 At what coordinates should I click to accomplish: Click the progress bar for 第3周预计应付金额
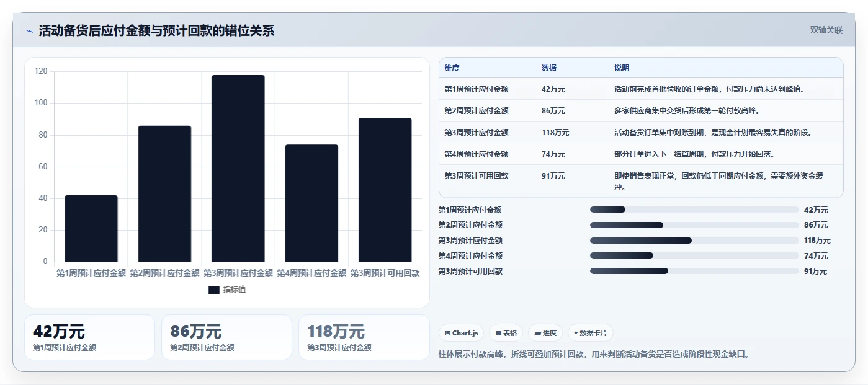694,241
